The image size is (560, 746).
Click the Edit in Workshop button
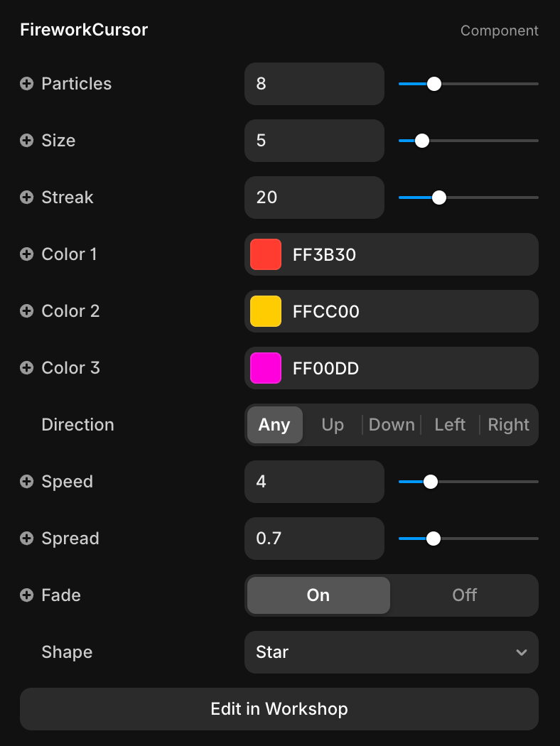(279, 709)
